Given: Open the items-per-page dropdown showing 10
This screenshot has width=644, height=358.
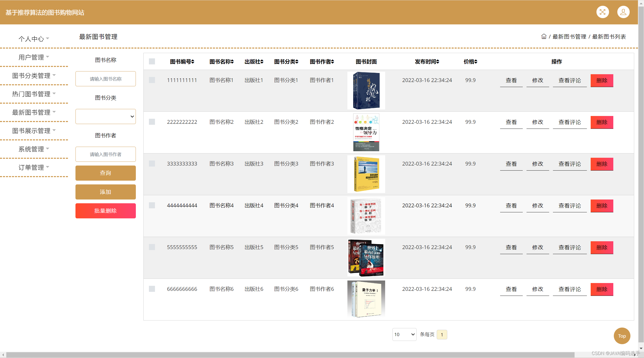Looking at the screenshot, I should tap(404, 334).
